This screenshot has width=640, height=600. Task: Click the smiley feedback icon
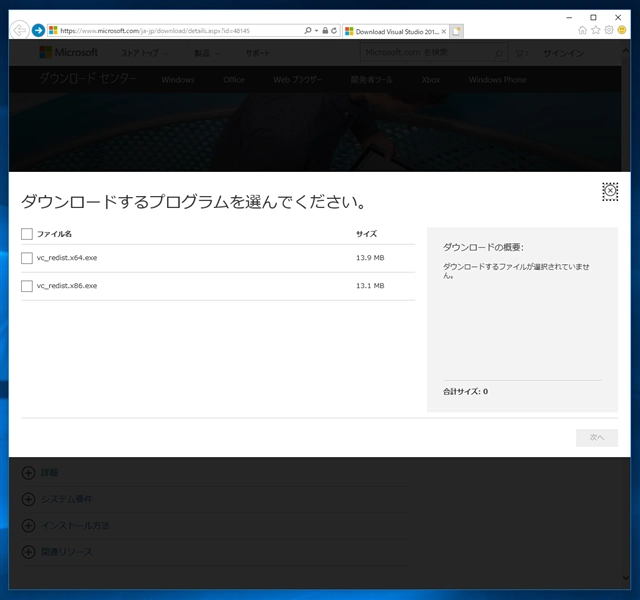622,30
